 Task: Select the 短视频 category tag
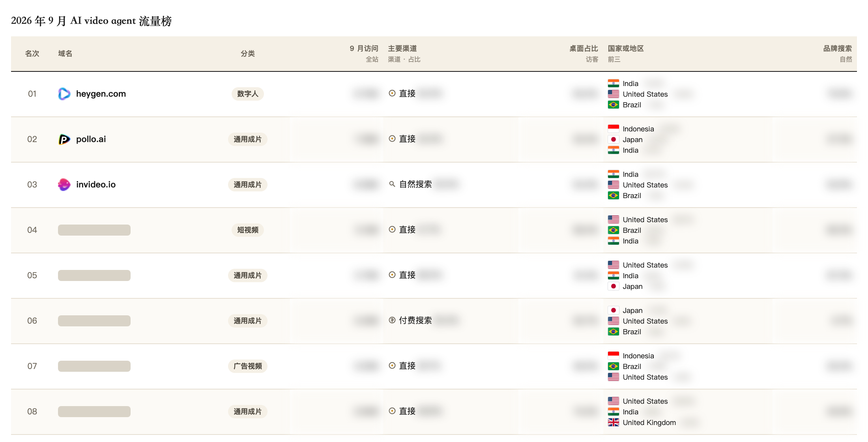(x=248, y=230)
